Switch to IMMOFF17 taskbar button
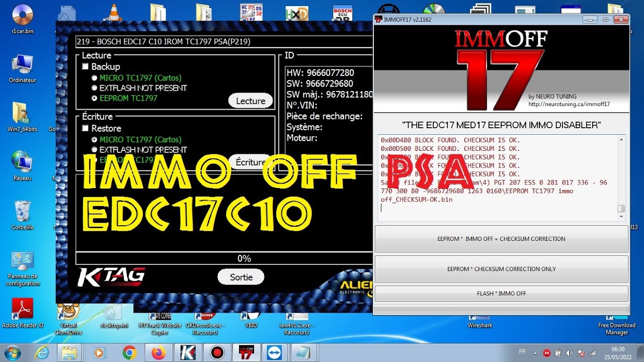The height and width of the screenshot is (362, 644). [246, 352]
